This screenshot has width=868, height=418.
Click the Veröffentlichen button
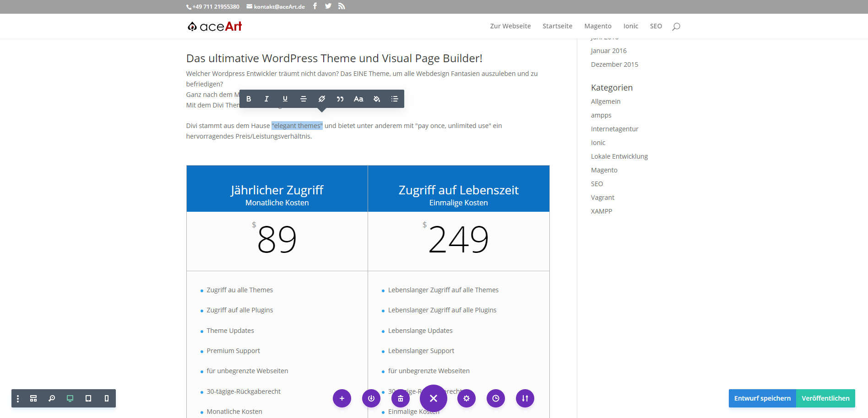point(825,398)
